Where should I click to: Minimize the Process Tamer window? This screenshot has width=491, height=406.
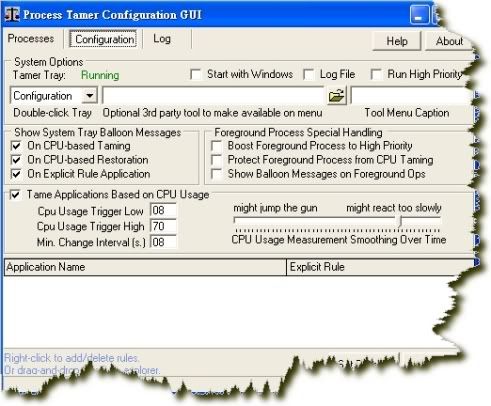[x=419, y=15]
